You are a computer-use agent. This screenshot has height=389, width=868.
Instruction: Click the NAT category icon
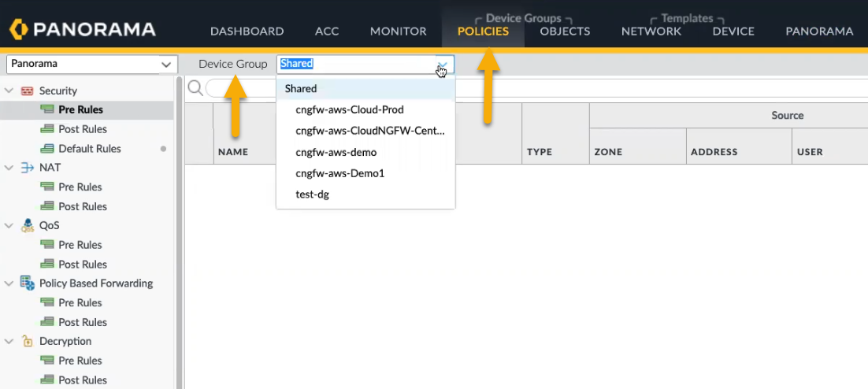point(27,168)
